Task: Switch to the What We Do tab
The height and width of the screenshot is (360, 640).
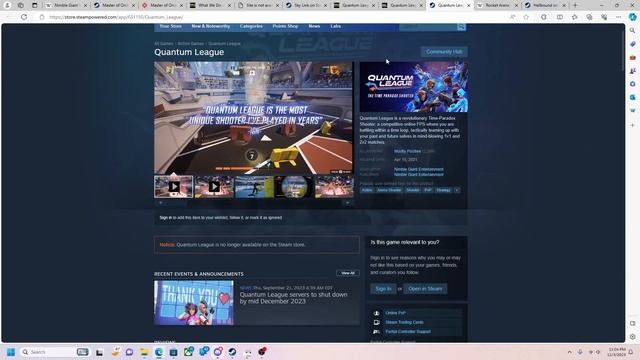Action: pos(210,5)
